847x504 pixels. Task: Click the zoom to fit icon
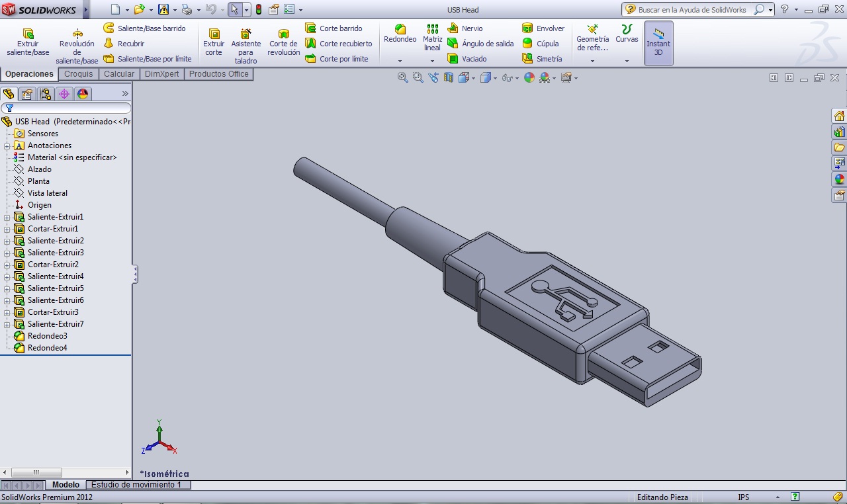(x=402, y=77)
